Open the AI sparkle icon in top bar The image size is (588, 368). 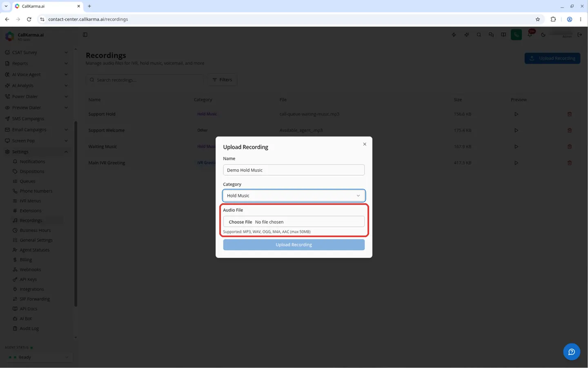(466, 35)
